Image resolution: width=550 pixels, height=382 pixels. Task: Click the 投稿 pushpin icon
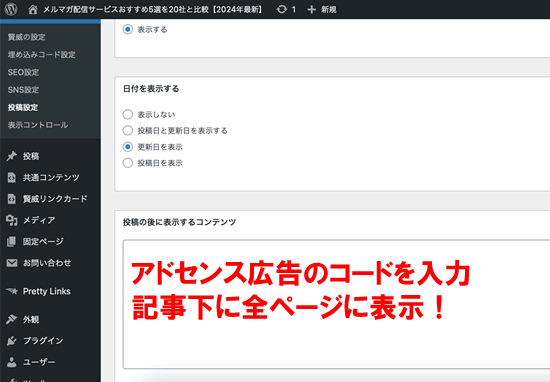pos(12,156)
